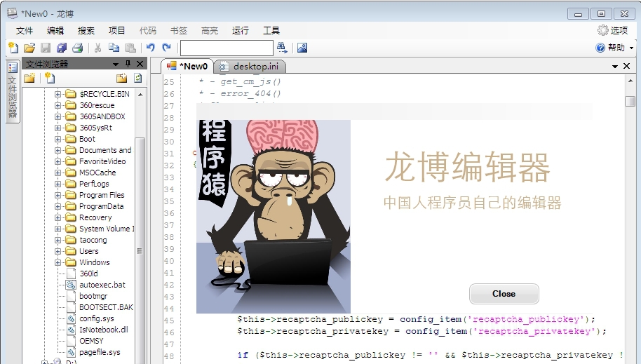Click the file browser side tab icon
The height and width of the screenshot is (364, 641).
click(x=13, y=68)
